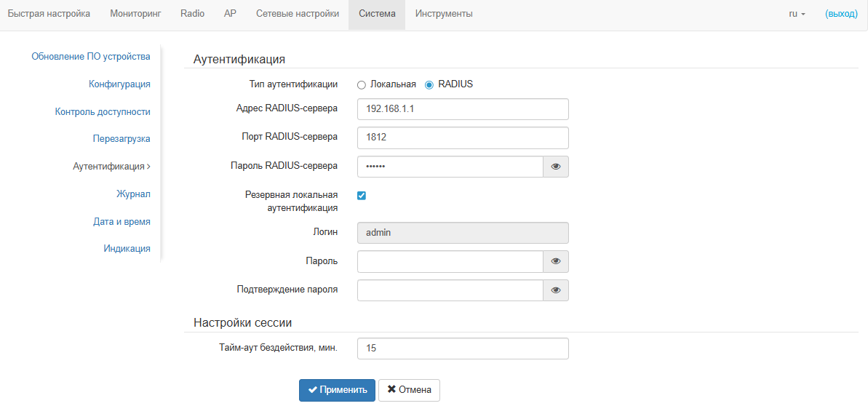Screen dimensions: 868x406
Task: Open the Аутентификация sidebar item
Action: (111, 167)
